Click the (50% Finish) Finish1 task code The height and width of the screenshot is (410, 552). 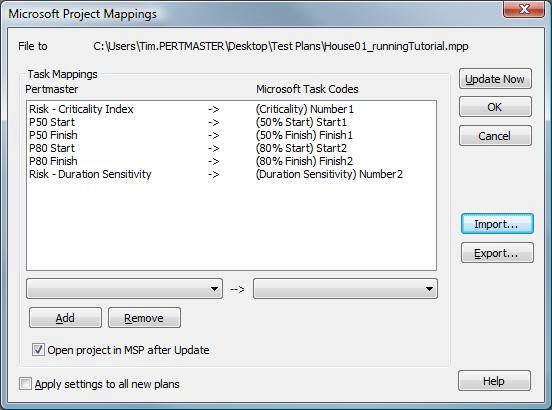point(304,135)
